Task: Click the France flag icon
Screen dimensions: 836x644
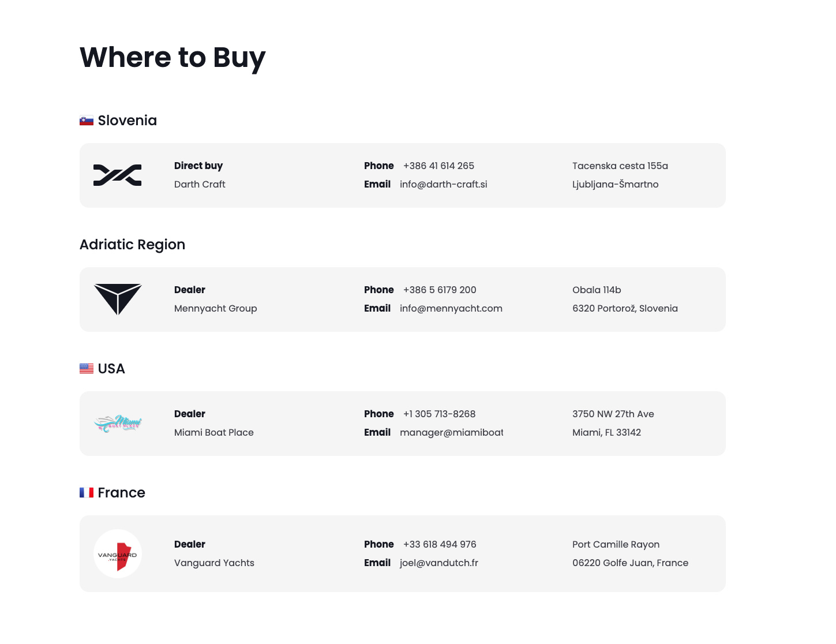Action: pyautogui.click(x=87, y=493)
